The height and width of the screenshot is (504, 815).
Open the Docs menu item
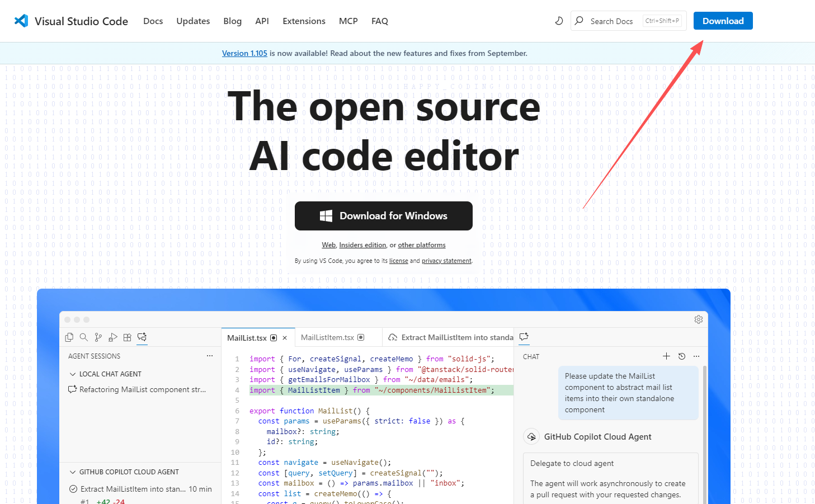153,21
